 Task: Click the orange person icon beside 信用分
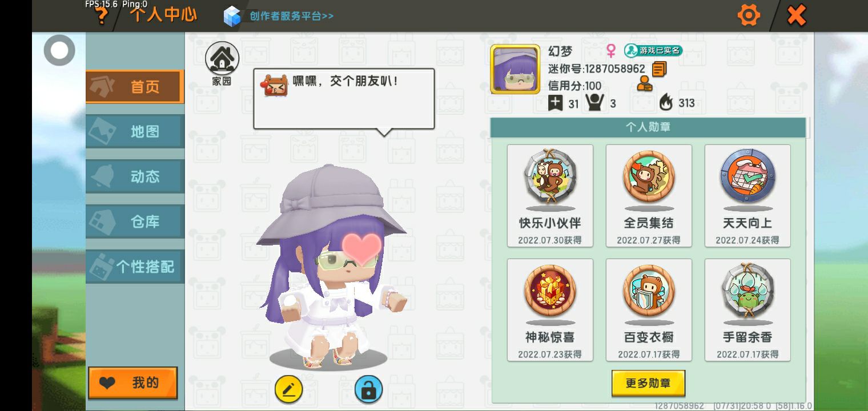click(644, 85)
